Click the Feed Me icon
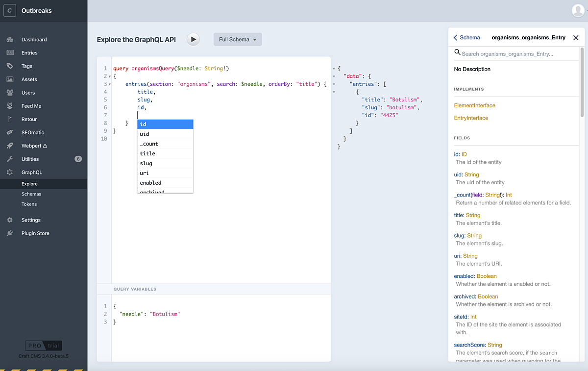 pos(10,106)
